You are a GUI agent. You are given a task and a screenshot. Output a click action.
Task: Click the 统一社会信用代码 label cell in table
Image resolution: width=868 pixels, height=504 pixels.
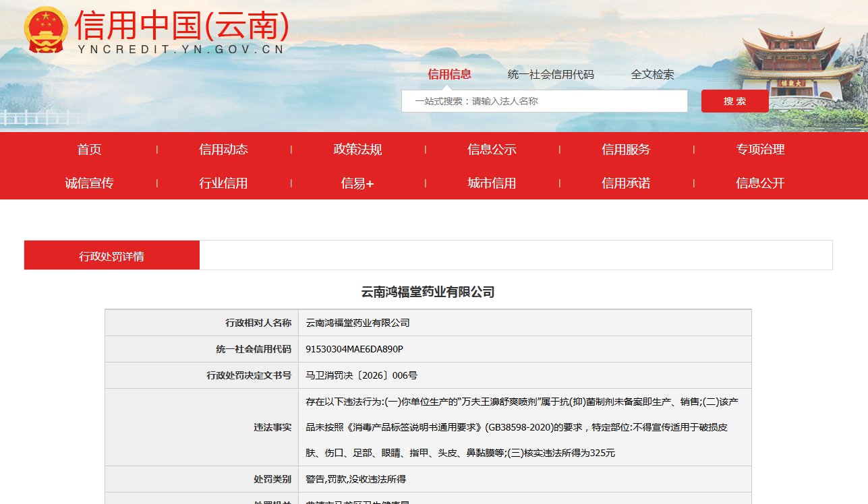pyautogui.click(x=202, y=349)
